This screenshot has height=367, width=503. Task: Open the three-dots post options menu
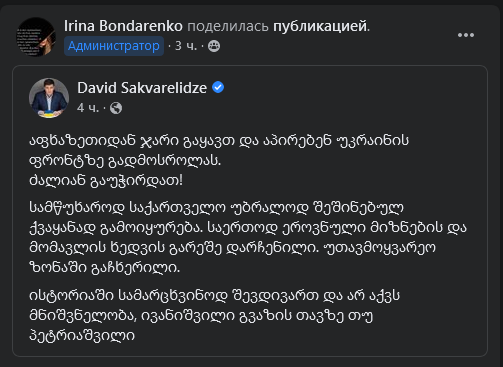coord(466,35)
